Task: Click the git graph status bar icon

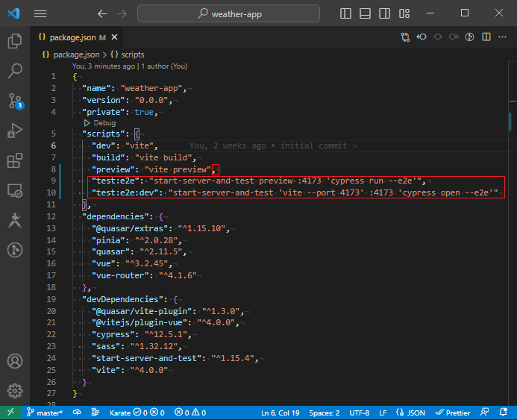Action: (95, 413)
